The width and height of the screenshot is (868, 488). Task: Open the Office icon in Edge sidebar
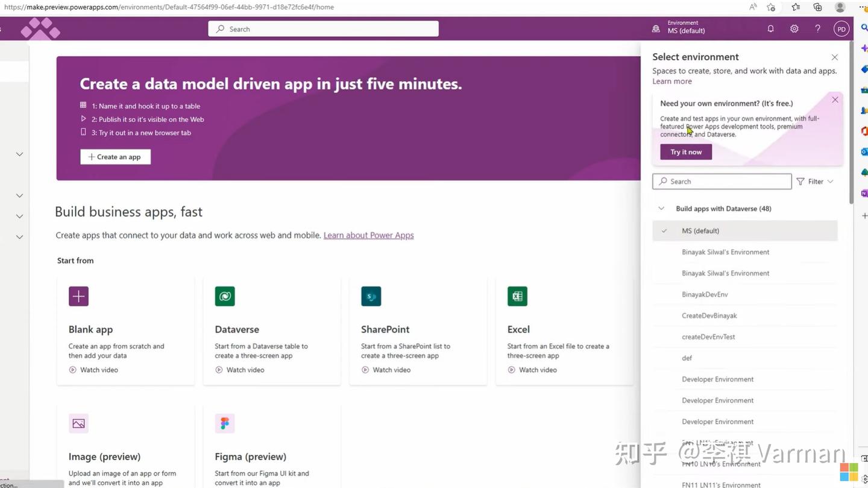[864, 131]
